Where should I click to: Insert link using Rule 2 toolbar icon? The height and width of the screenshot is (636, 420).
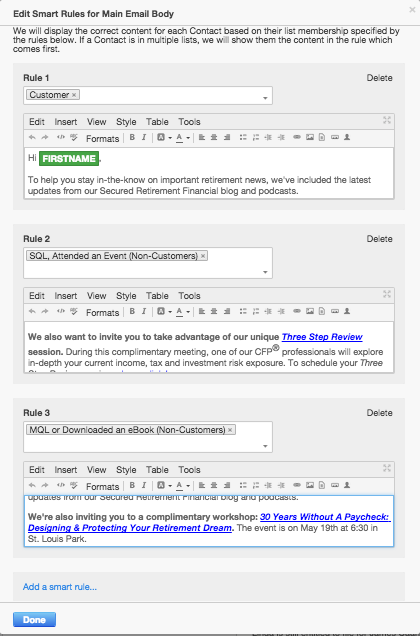pos(297,312)
